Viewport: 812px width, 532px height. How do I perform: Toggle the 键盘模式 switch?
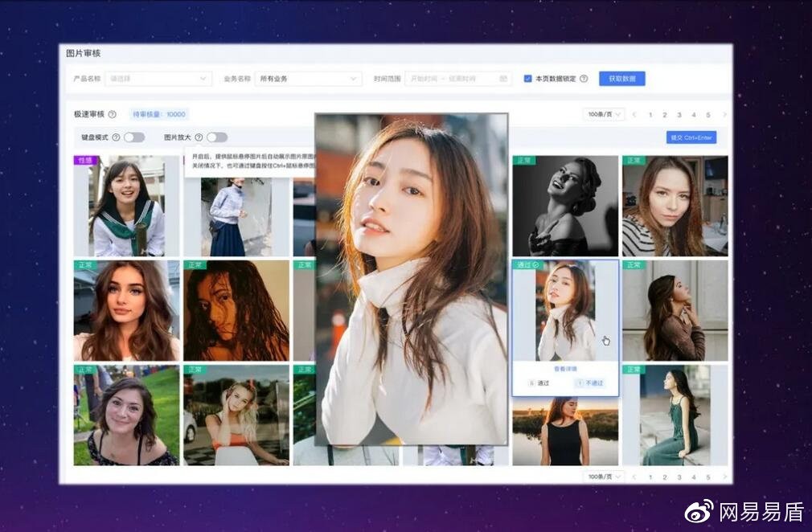coord(134,137)
